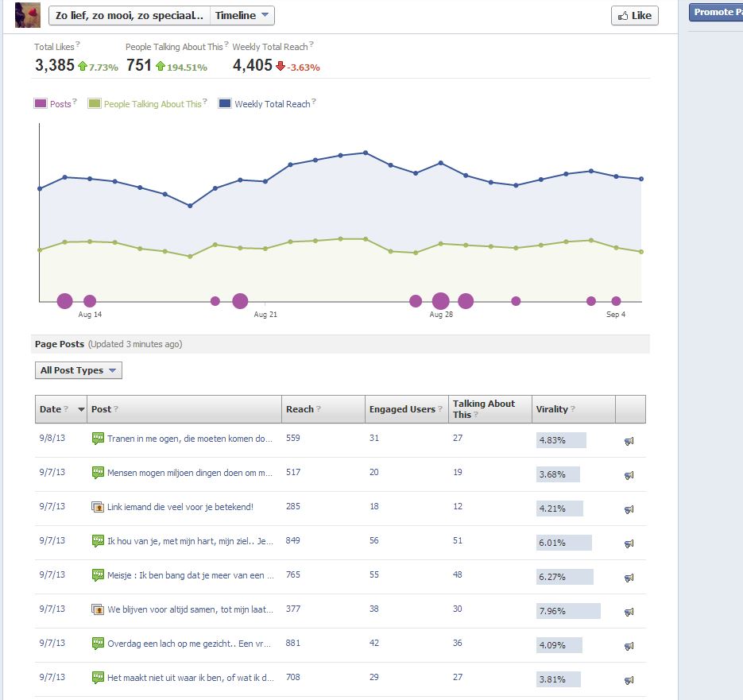Click the 4,405 weekly reach figure
Screen dimensions: 743x700
253,65
